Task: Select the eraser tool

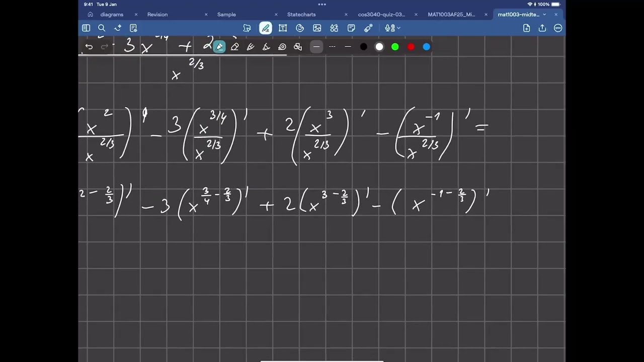Action: (235, 47)
